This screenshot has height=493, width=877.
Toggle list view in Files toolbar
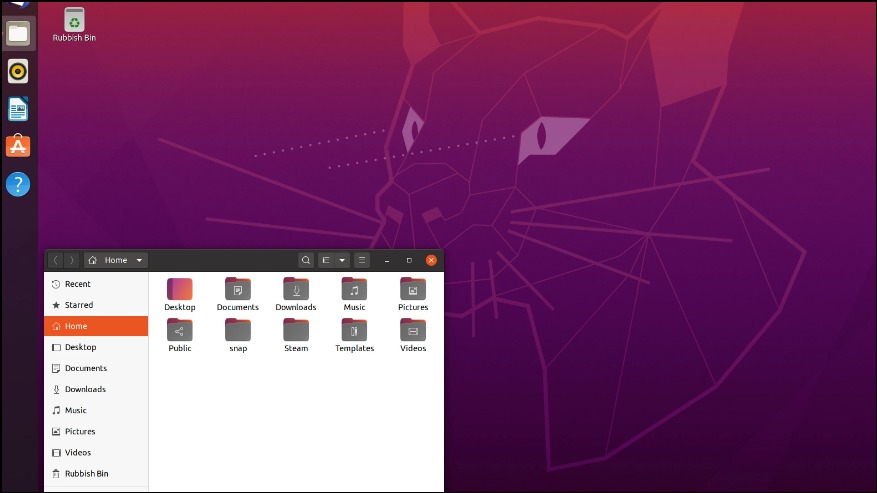[x=326, y=260]
